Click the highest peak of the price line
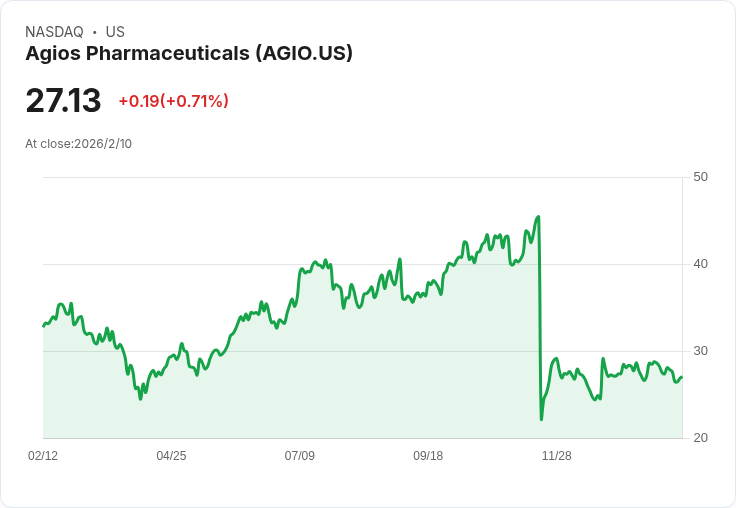 click(538, 216)
